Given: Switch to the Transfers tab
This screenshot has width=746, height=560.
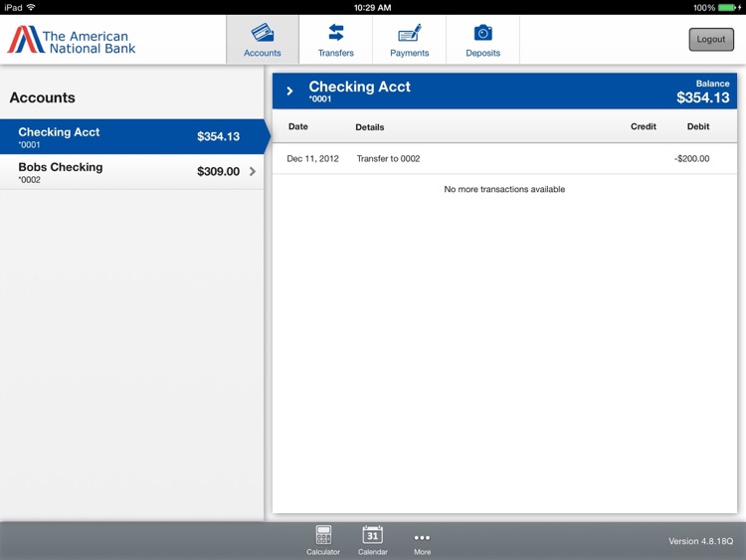Looking at the screenshot, I should [336, 40].
